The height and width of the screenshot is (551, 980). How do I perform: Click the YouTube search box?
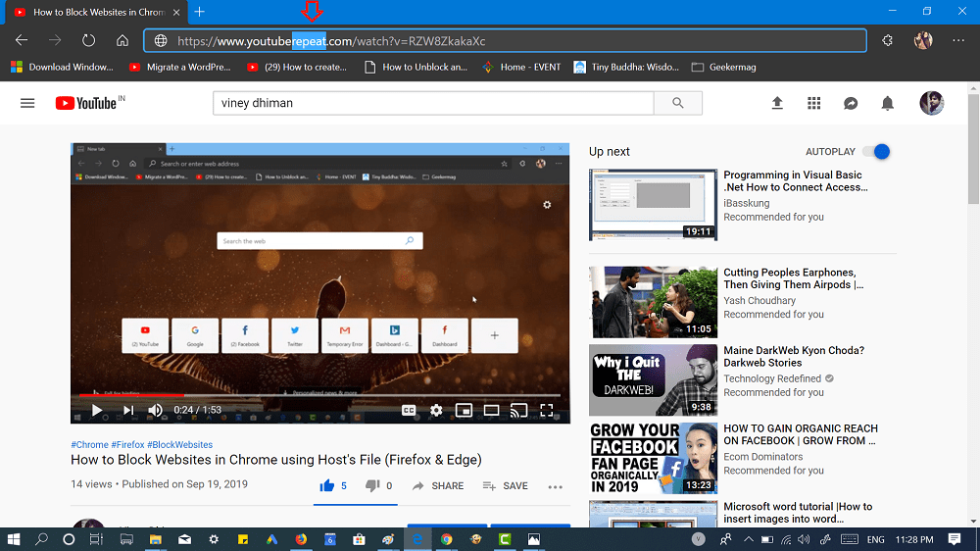433,103
